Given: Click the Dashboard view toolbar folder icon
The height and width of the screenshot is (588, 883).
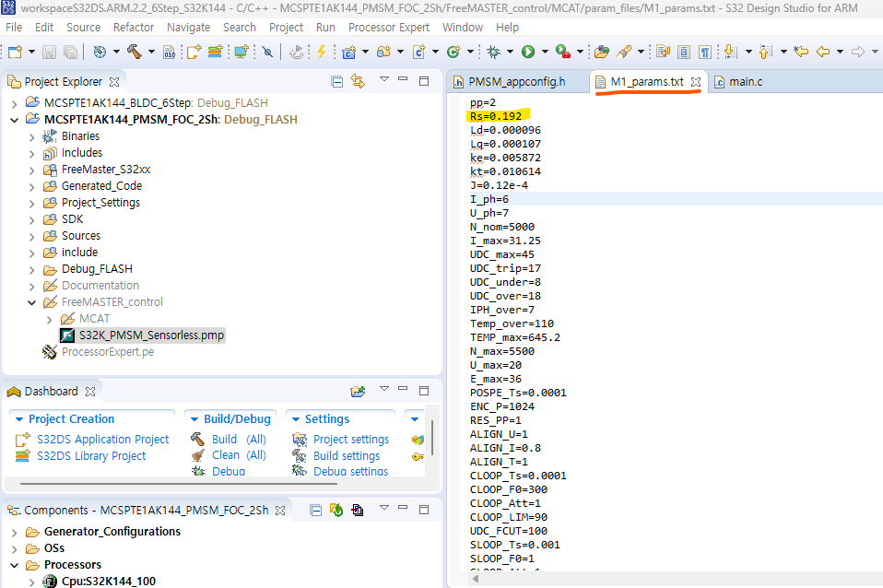Looking at the screenshot, I should click(358, 391).
